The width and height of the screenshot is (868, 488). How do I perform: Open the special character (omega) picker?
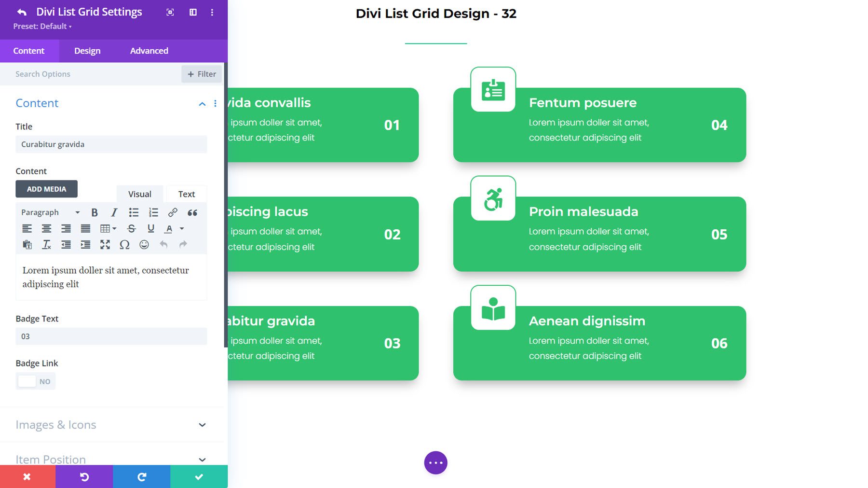point(124,245)
